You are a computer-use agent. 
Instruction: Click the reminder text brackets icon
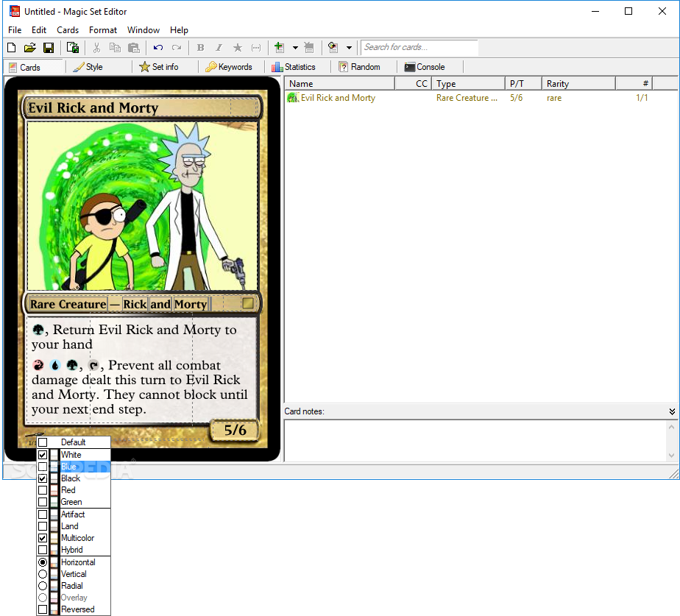coord(256,48)
